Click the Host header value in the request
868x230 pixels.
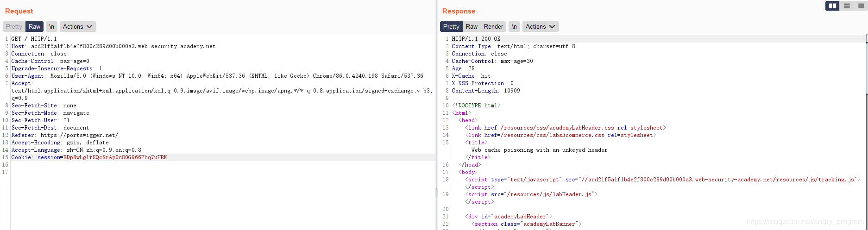(123, 46)
